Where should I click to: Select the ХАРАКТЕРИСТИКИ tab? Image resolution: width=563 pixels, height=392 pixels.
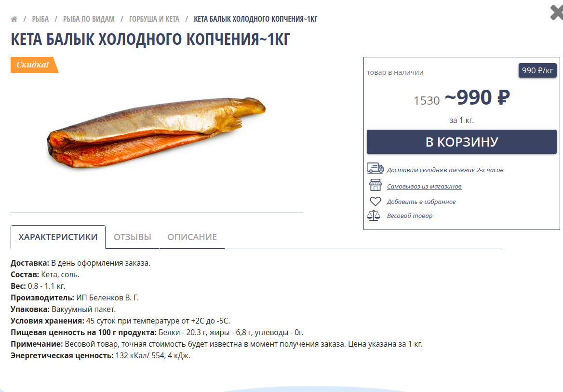58,237
